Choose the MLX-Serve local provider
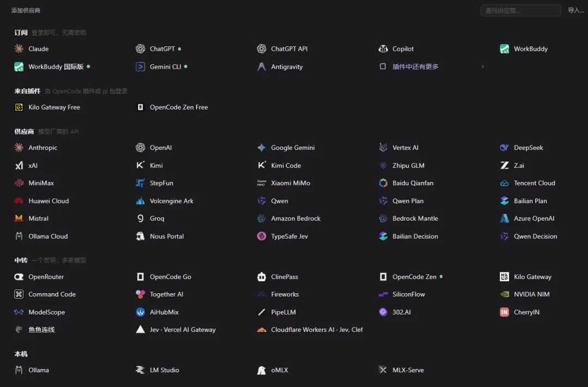Image resolution: width=588 pixels, height=387 pixels. coord(401,370)
